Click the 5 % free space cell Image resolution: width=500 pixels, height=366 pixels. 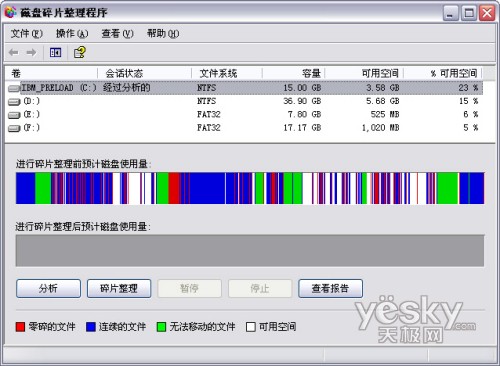[x=471, y=128]
